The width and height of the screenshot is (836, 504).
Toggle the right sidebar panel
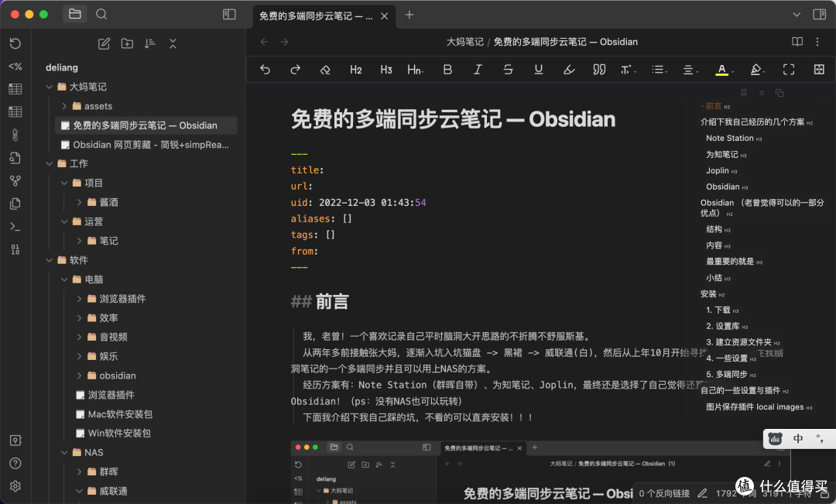[820, 15]
